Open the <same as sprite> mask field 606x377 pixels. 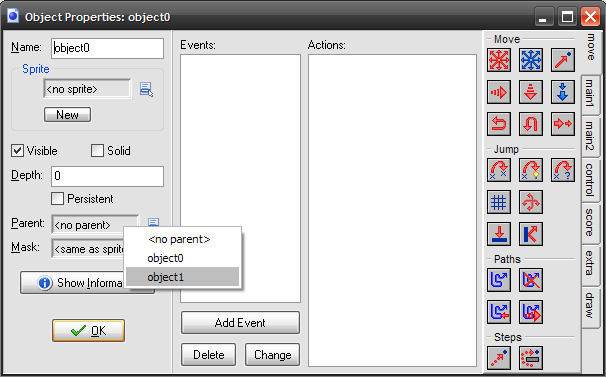[x=87, y=249]
